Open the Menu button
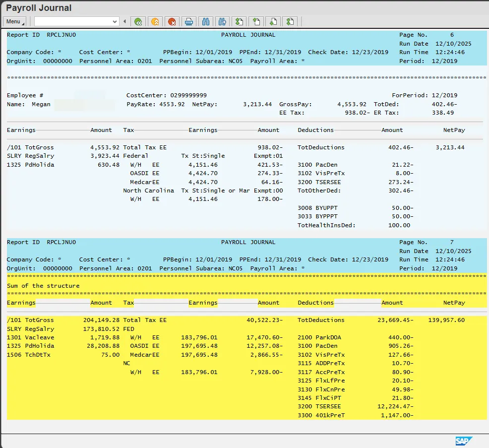 point(14,21)
